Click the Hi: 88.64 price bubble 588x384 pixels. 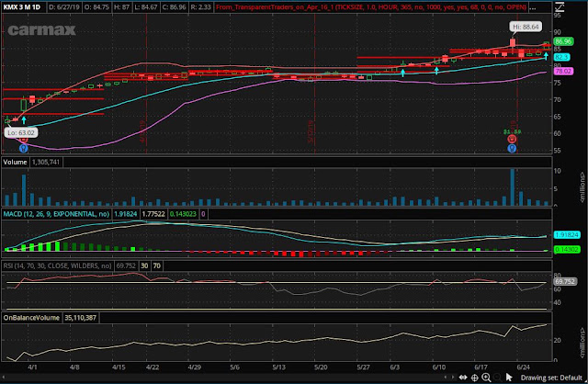(526, 27)
